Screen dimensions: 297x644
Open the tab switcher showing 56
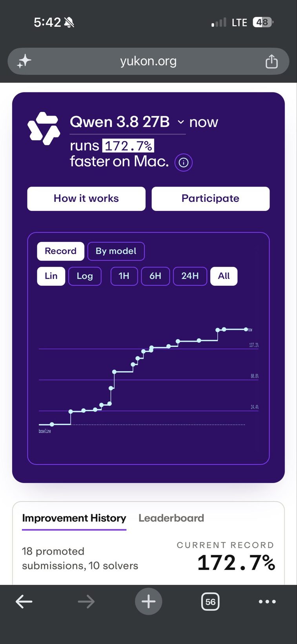tap(210, 602)
